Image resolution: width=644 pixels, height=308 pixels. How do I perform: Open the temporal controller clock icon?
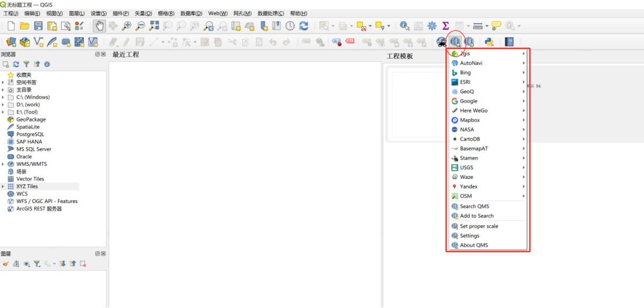click(x=290, y=26)
